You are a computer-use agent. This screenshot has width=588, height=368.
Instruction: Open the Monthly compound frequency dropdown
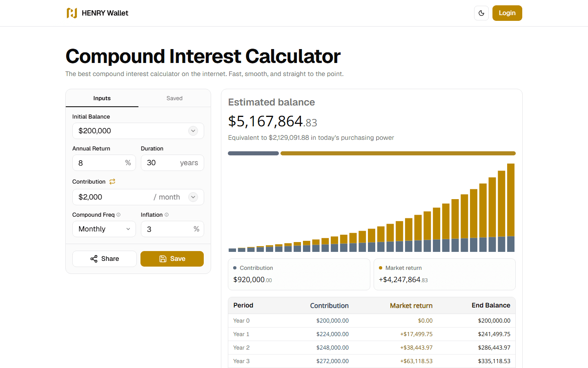[x=104, y=229]
